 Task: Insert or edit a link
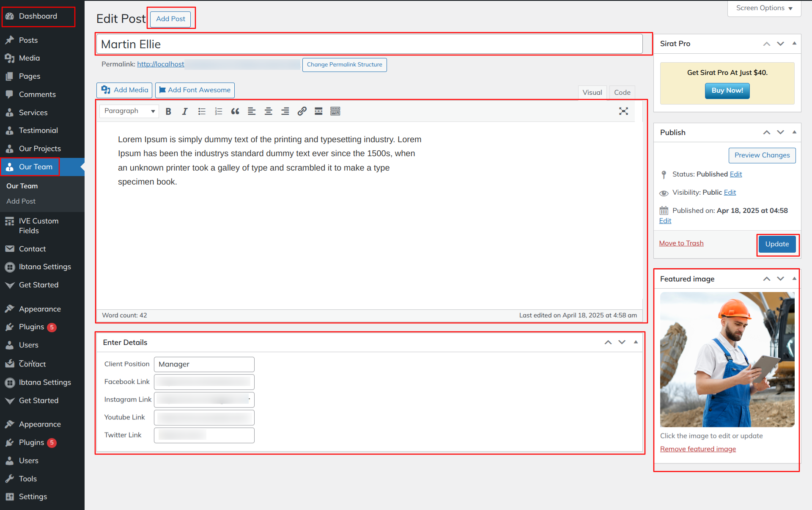(x=302, y=111)
